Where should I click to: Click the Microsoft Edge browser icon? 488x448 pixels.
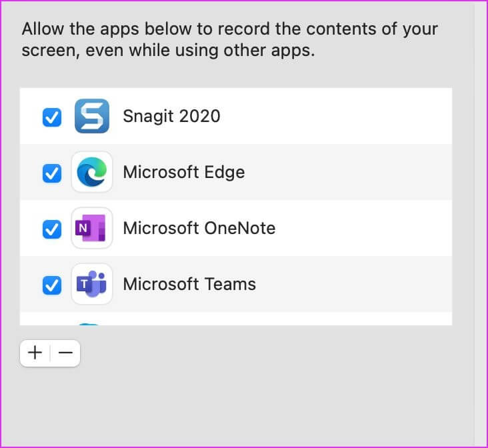[92, 172]
